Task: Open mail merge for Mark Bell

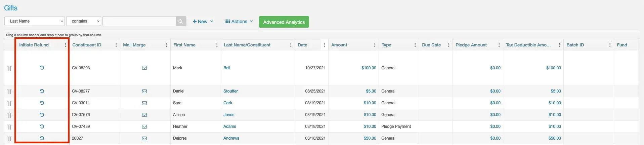Action: point(144,68)
